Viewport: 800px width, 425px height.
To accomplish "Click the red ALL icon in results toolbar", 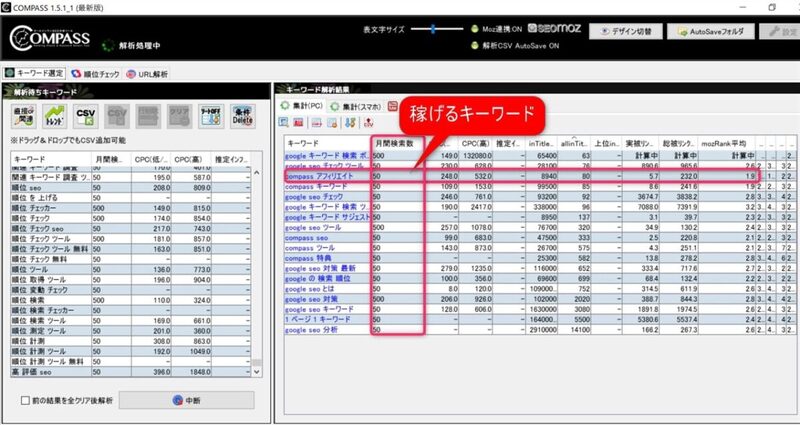I will pos(298,122).
